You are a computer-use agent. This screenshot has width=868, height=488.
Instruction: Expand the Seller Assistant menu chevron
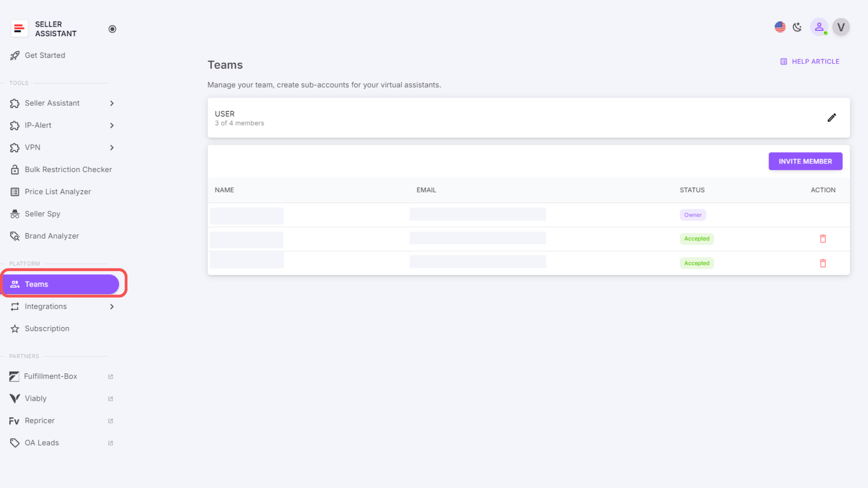click(x=112, y=103)
